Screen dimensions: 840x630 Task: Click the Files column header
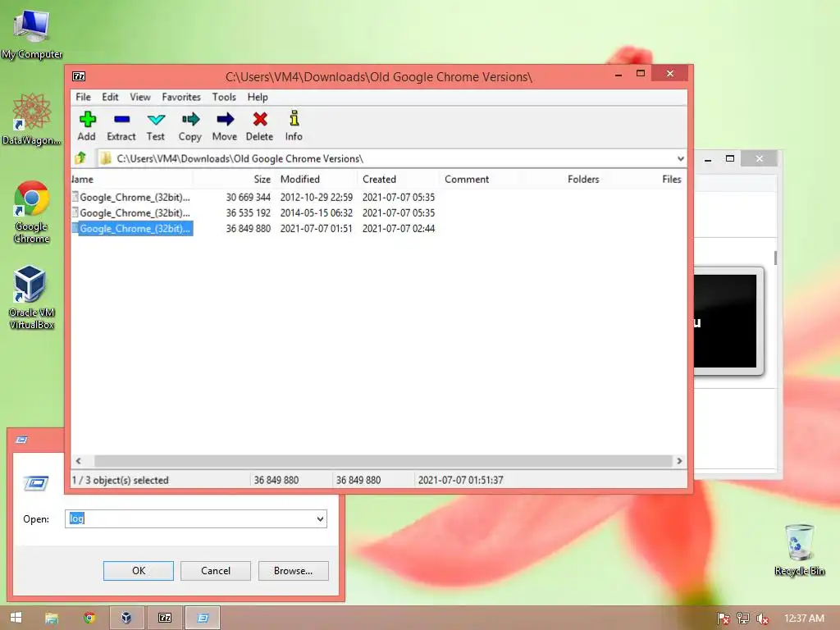pyautogui.click(x=645, y=180)
